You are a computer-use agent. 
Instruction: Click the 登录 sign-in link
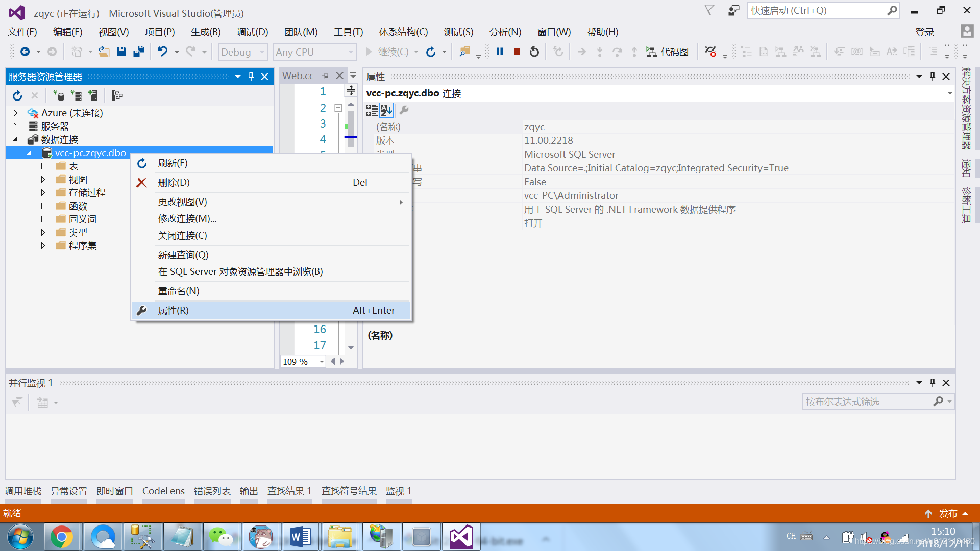point(924,32)
